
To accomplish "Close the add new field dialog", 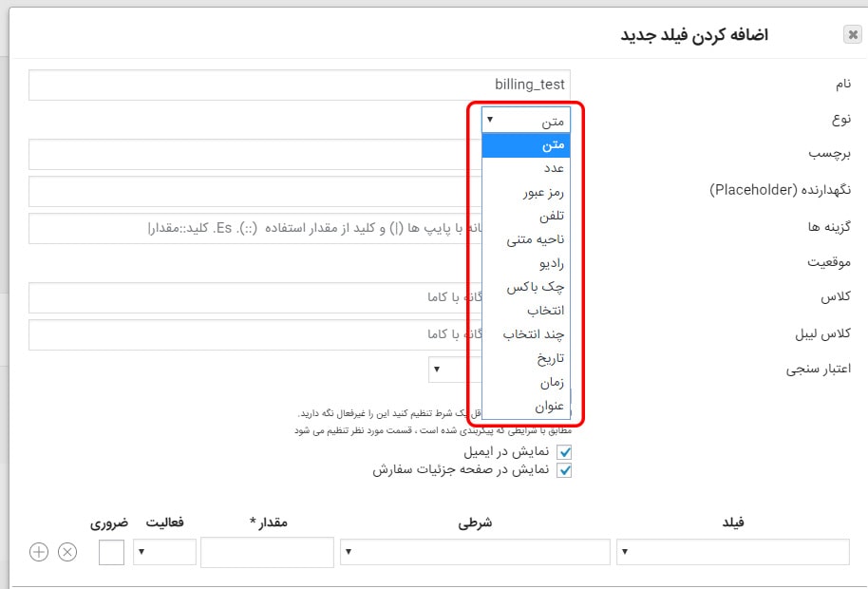I will 853,35.
